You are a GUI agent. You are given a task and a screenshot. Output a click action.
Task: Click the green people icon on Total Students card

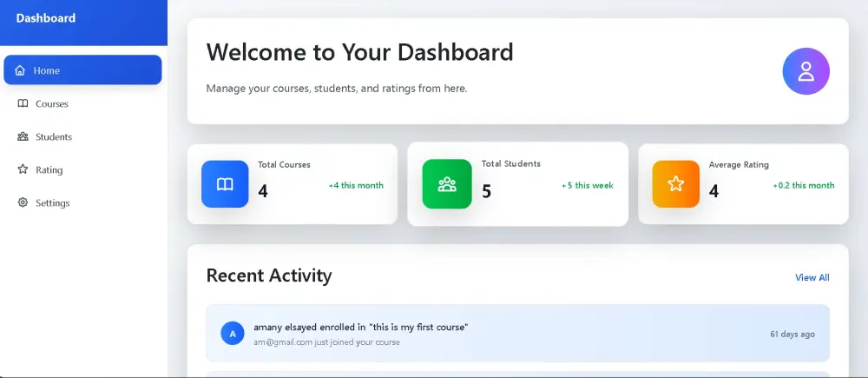tap(447, 184)
